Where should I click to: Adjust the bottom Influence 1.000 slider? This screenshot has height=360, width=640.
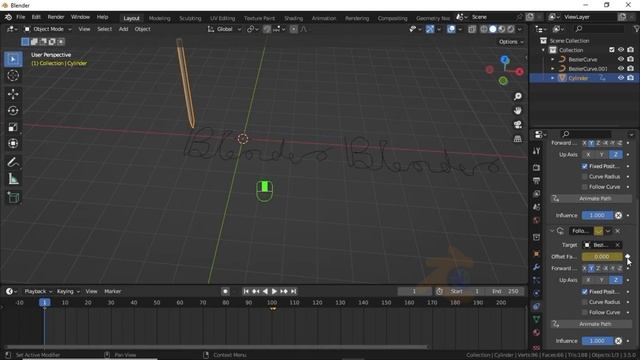tap(597, 341)
